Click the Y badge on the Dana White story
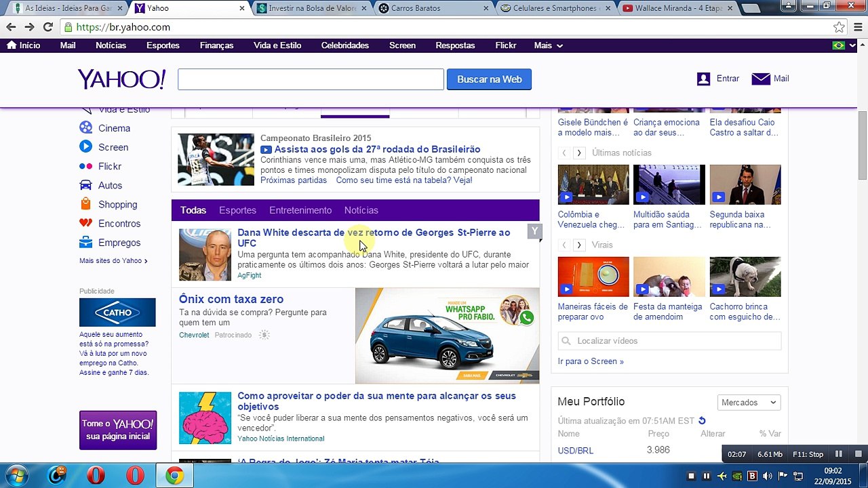This screenshot has height=488, width=868. click(534, 232)
